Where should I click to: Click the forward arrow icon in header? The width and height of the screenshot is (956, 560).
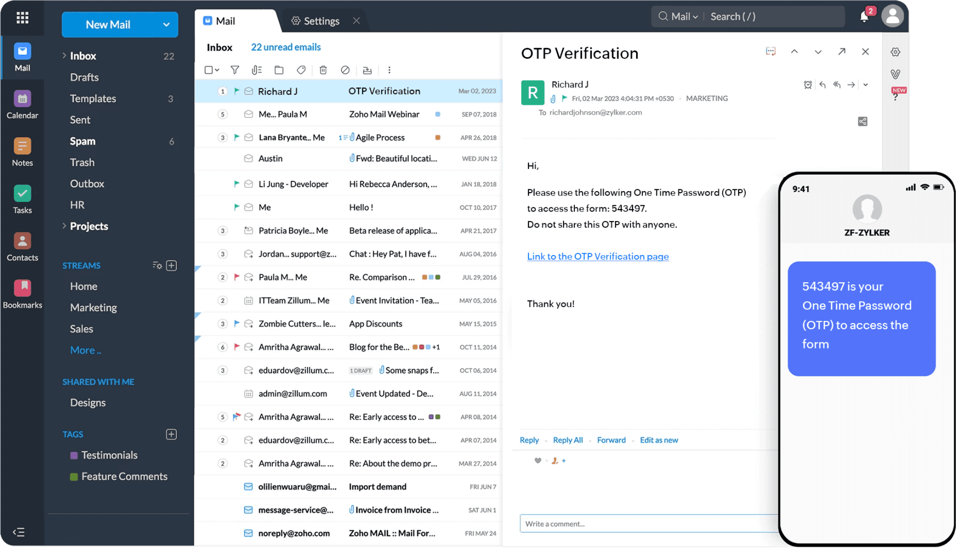(851, 85)
